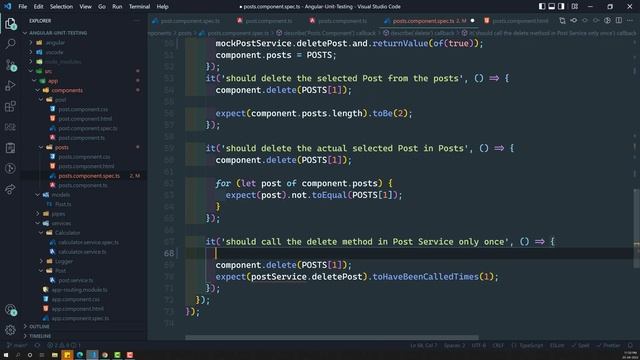Open the File menu
The width and height of the screenshot is (640, 360).
click(x=23, y=7)
